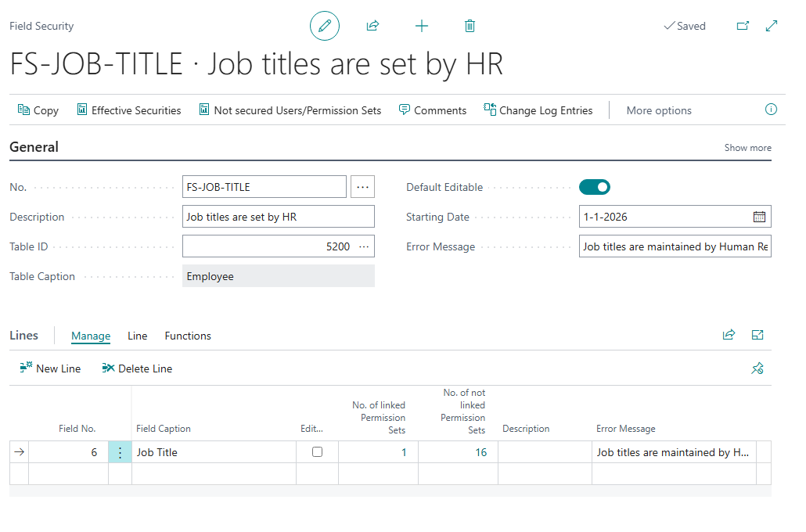
Task: Click the Description column header in Lines
Action: click(526, 429)
